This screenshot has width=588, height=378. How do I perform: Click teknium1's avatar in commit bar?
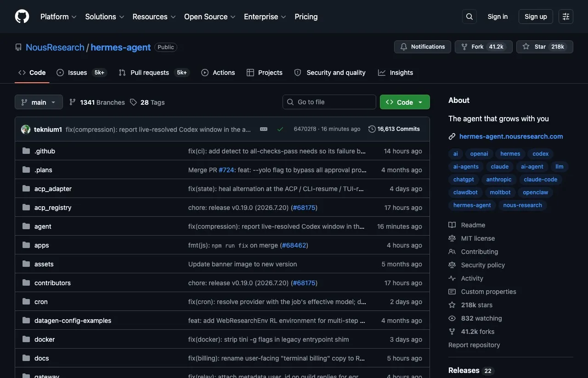pos(26,130)
